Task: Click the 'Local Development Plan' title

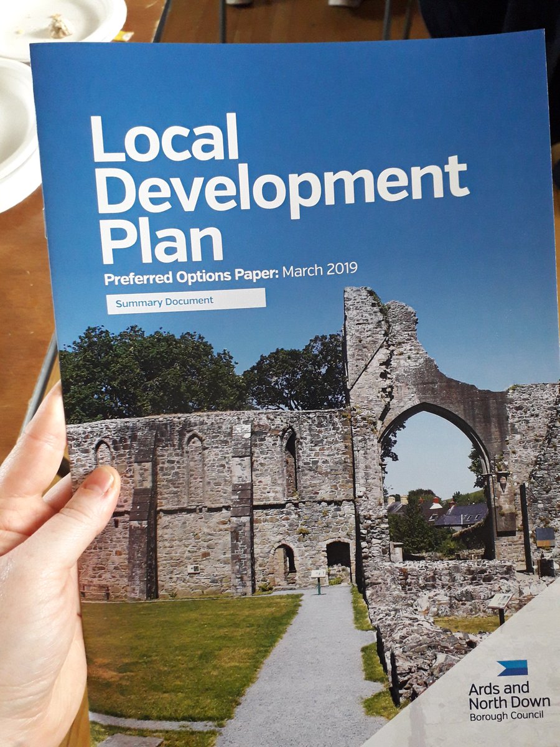Action: click(279, 187)
